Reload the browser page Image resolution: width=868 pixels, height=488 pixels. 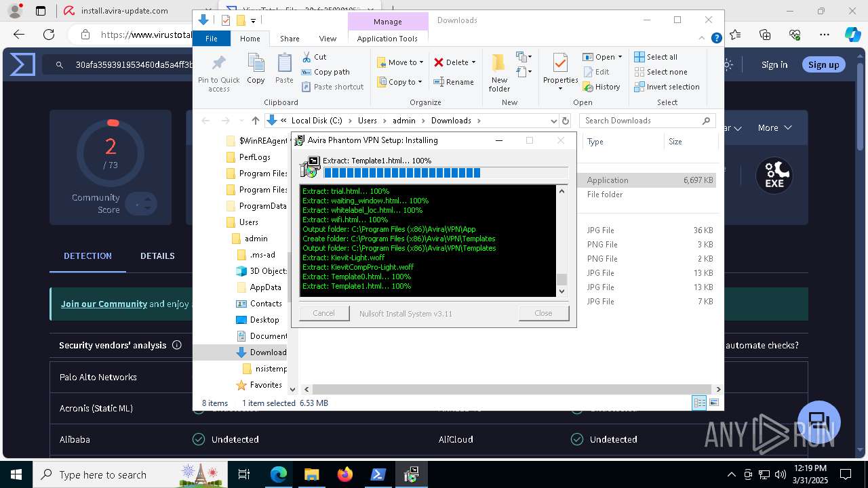point(49,35)
